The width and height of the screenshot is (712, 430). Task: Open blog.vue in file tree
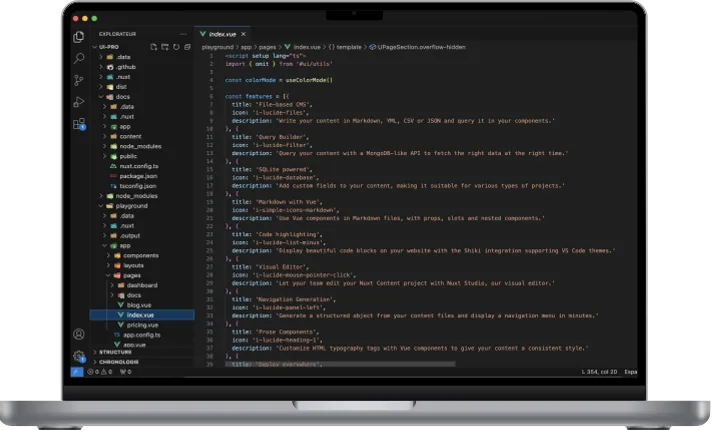coord(139,305)
